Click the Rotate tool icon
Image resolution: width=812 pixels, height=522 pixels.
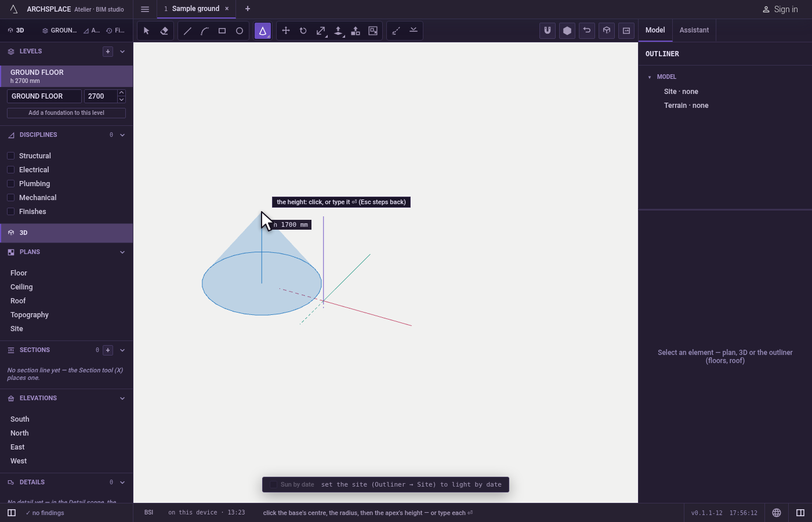(x=303, y=31)
